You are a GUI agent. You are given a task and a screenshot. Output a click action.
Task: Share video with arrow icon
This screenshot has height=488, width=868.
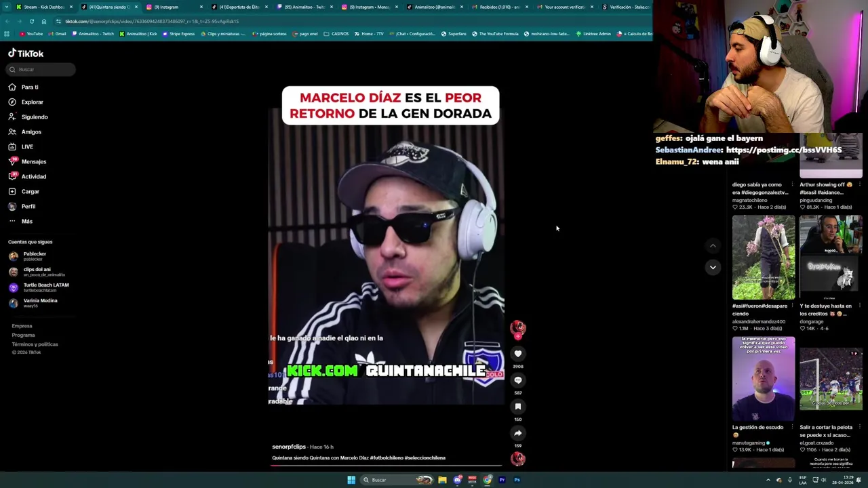(x=517, y=432)
